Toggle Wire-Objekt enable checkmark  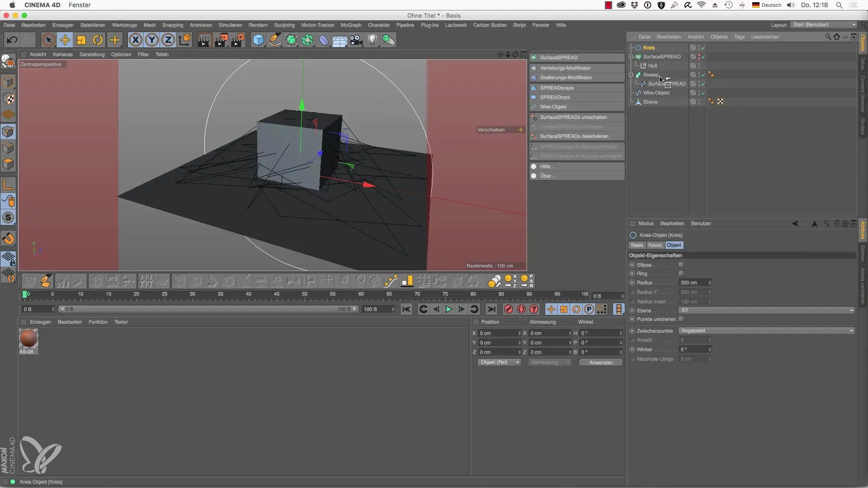pos(703,93)
